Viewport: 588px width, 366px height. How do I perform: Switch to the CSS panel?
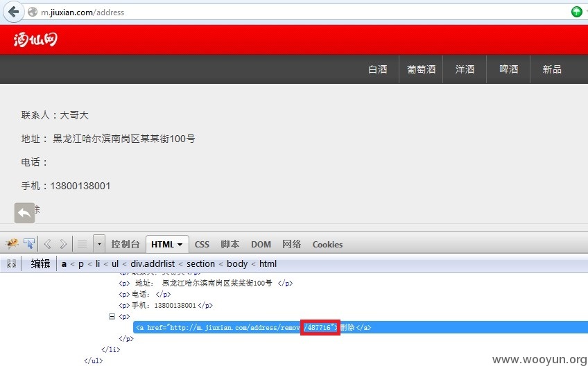tap(202, 245)
